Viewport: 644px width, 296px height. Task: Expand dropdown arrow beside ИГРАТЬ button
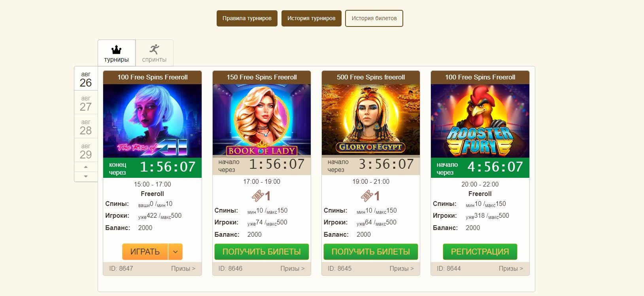[x=176, y=252]
